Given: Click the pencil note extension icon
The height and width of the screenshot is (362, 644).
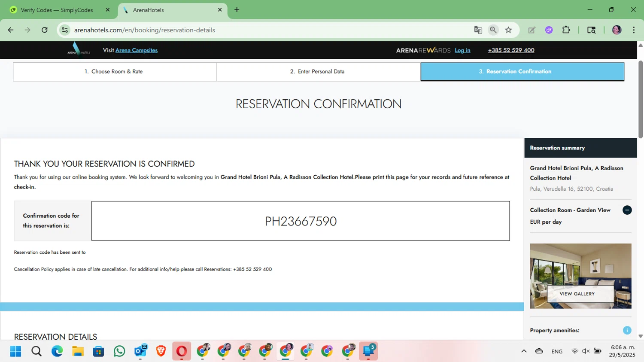Looking at the screenshot, I should (532, 30).
